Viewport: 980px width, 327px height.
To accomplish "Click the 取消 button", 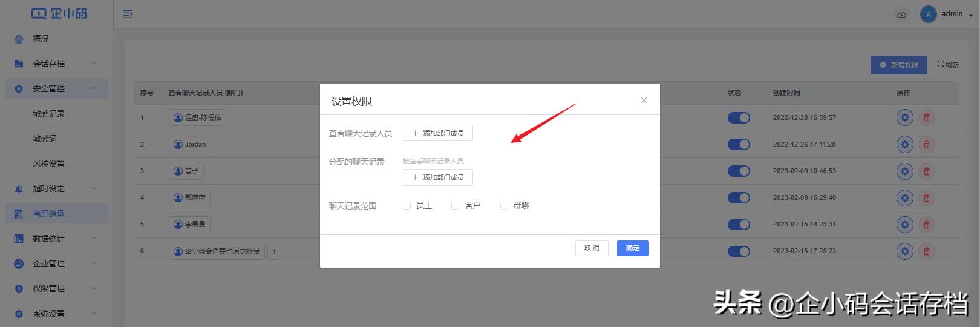I will coord(592,248).
